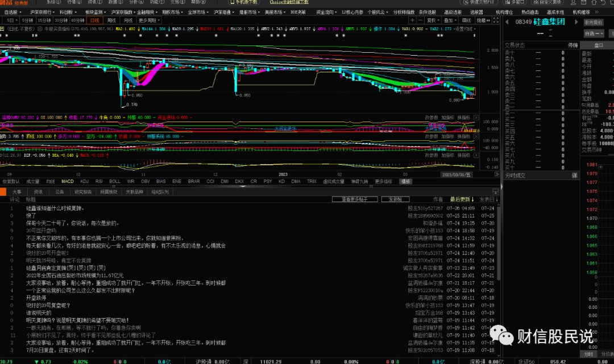Close the second sub-indicator panel
This screenshot has height=364, width=614.
point(476,136)
